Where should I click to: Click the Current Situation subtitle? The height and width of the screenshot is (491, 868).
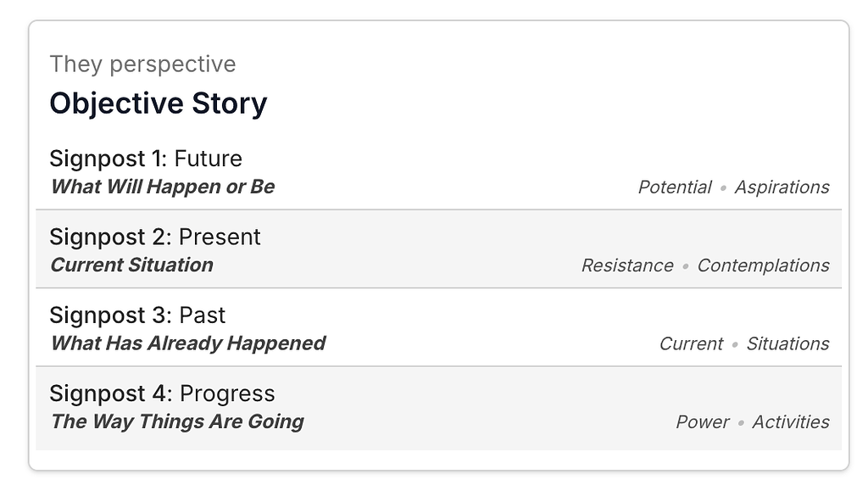132,265
